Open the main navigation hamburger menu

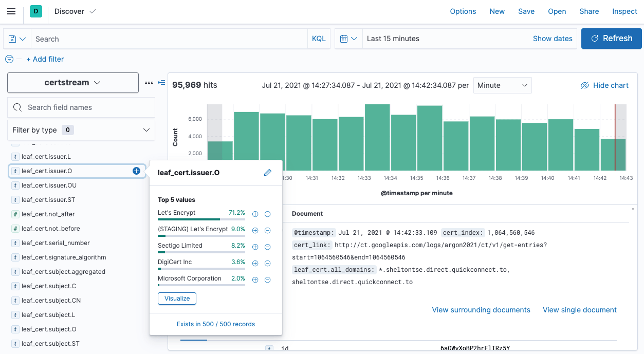pos(11,11)
